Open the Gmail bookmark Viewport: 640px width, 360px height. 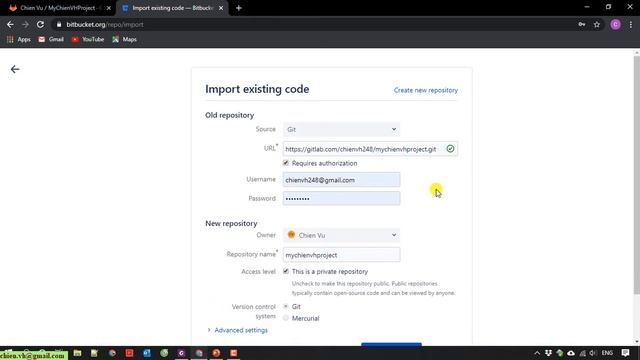[51, 39]
